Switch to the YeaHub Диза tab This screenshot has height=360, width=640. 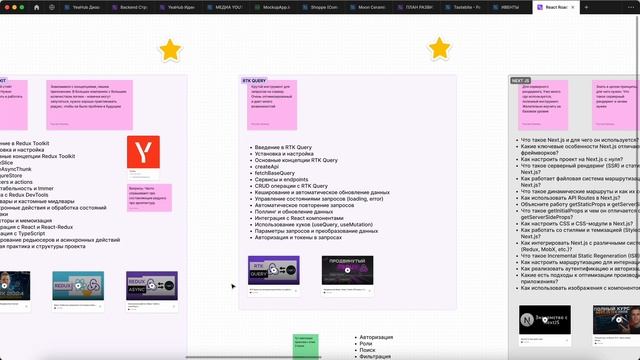coord(83,7)
